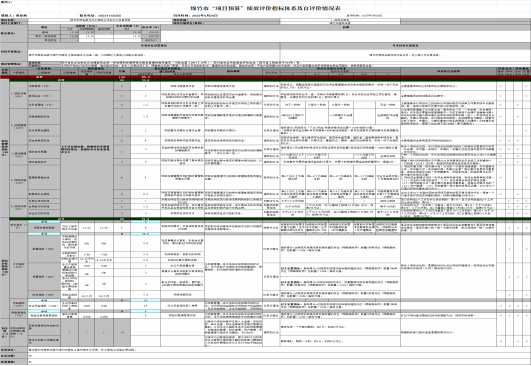Select the gray 预算数 budget table header cell

[x=87, y=26]
